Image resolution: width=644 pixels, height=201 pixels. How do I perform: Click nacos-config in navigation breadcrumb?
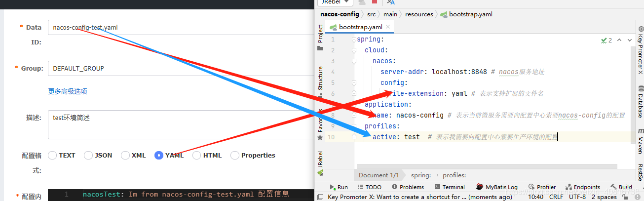tap(340, 14)
